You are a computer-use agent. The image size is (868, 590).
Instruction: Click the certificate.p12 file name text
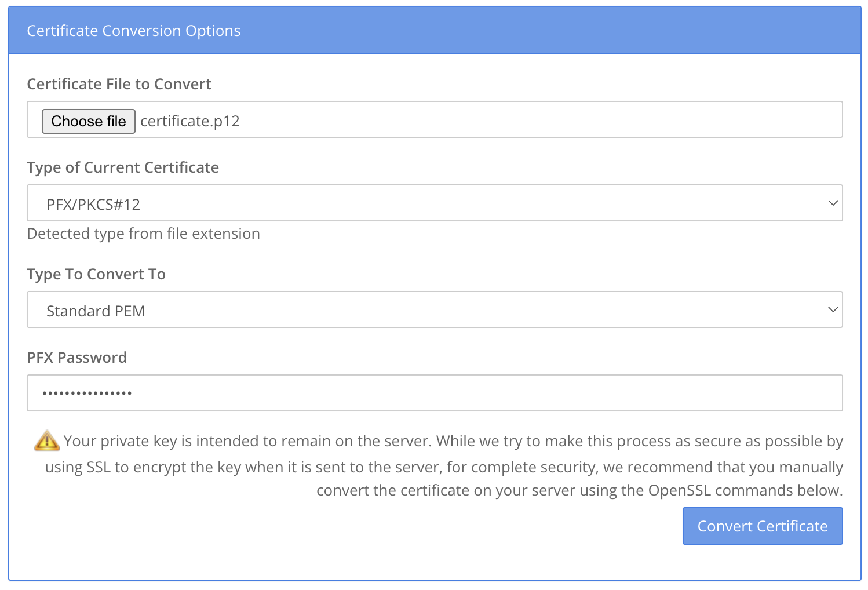pyautogui.click(x=190, y=121)
